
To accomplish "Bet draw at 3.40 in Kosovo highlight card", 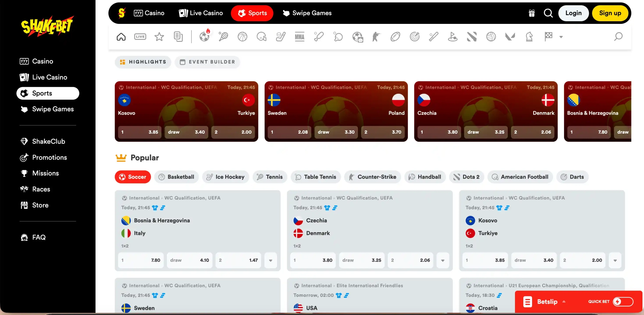I will 186,132.
